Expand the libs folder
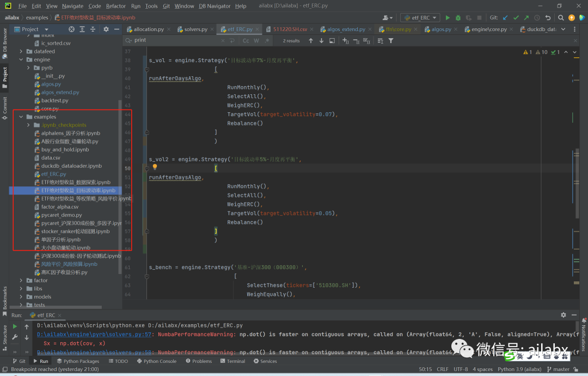 pos(21,289)
